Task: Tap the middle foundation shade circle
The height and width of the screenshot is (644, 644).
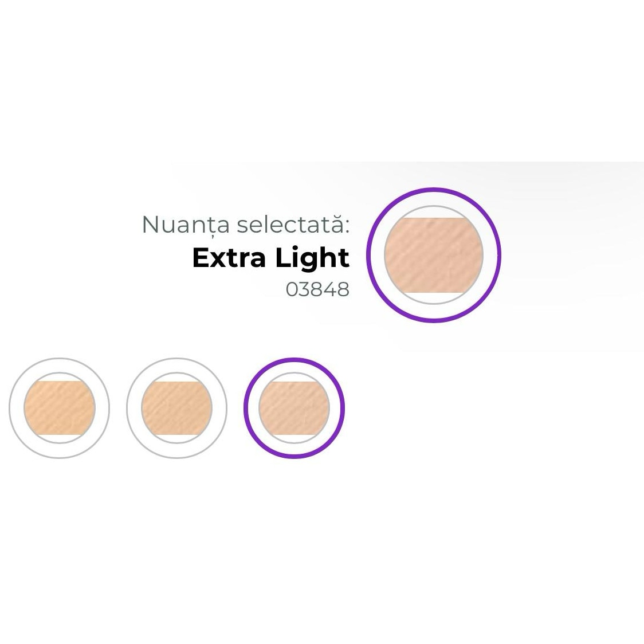Action: pyautogui.click(x=176, y=409)
